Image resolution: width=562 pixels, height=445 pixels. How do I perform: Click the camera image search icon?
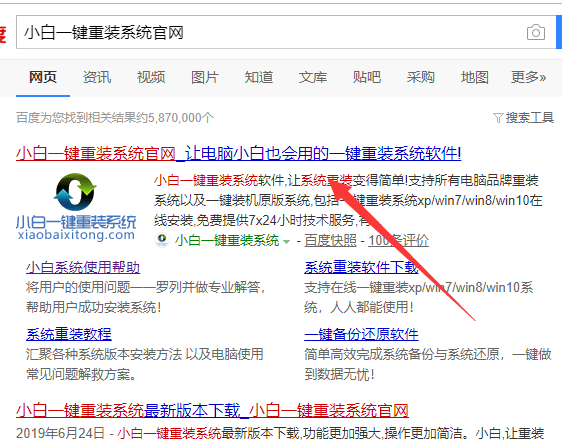click(536, 33)
